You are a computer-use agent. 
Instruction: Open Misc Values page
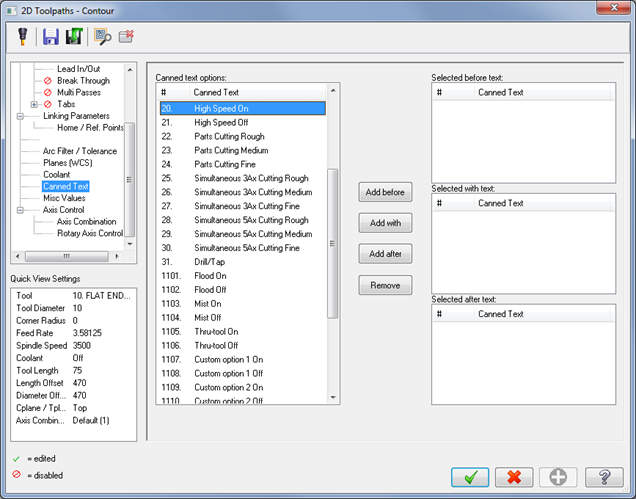64,198
